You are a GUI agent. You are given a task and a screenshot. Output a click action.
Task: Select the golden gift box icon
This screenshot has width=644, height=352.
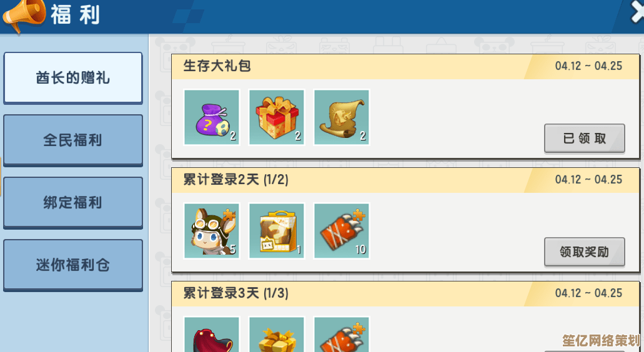click(277, 335)
